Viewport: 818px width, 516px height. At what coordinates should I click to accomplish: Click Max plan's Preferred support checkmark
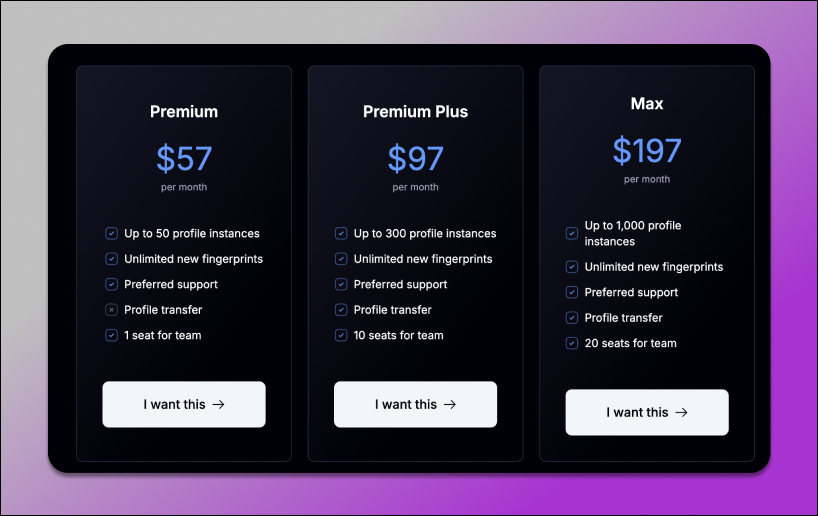(x=572, y=292)
